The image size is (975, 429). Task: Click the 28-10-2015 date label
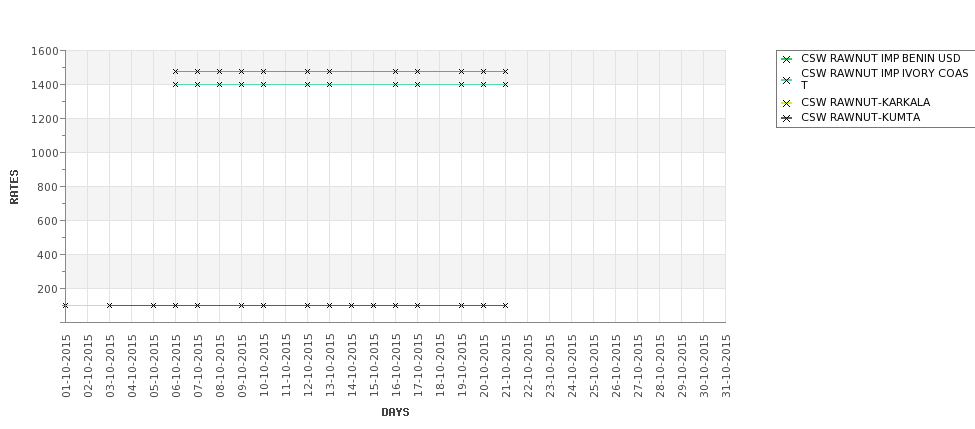point(660,366)
